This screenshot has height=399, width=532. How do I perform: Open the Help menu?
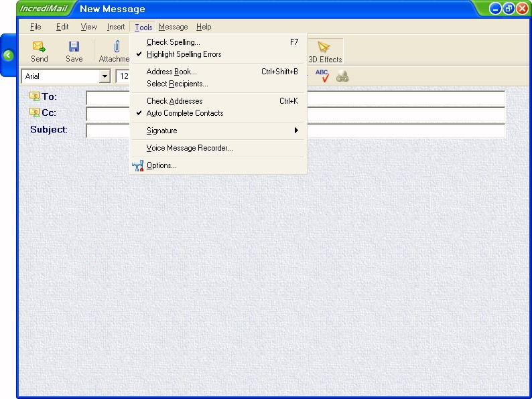(x=204, y=27)
